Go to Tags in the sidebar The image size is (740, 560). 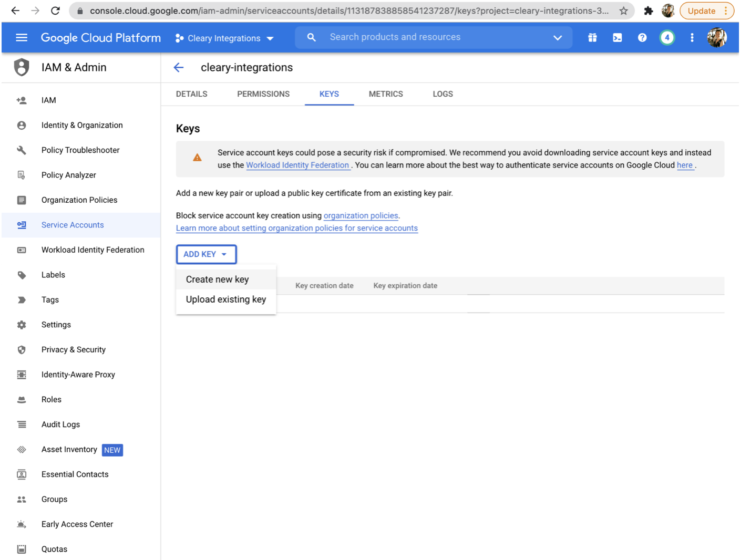tap(81, 300)
